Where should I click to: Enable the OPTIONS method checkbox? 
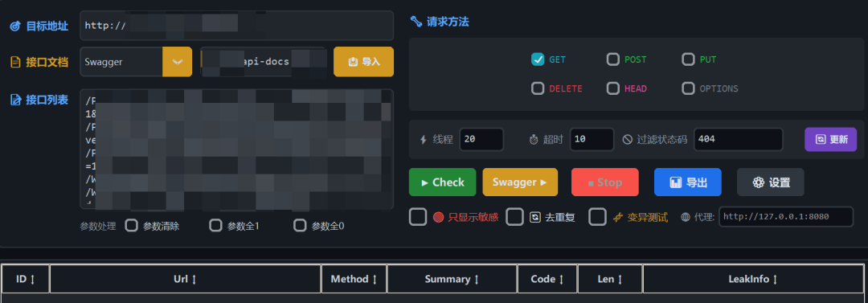coord(688,88)
